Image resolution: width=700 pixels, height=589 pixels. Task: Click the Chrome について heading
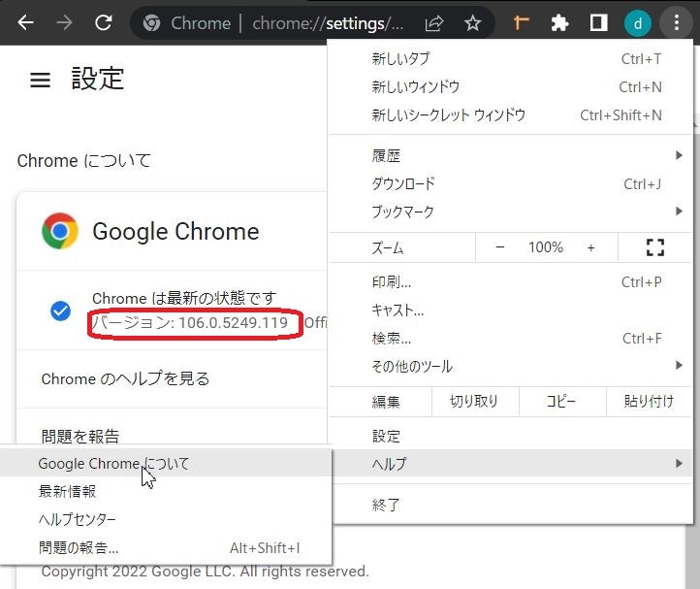(x=84, y=160)
